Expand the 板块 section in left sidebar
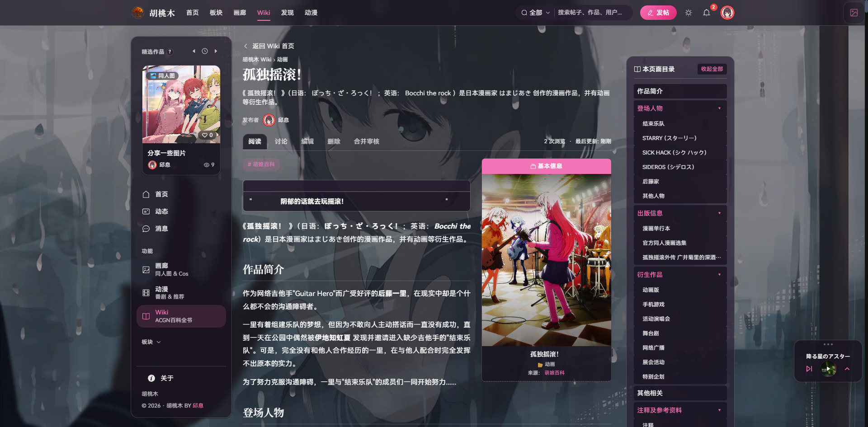This screenshot has width=868, height=427. tap(151, 342)
